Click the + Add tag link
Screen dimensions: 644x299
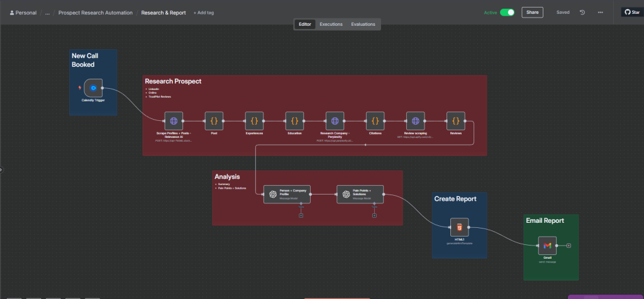[203, 13]
